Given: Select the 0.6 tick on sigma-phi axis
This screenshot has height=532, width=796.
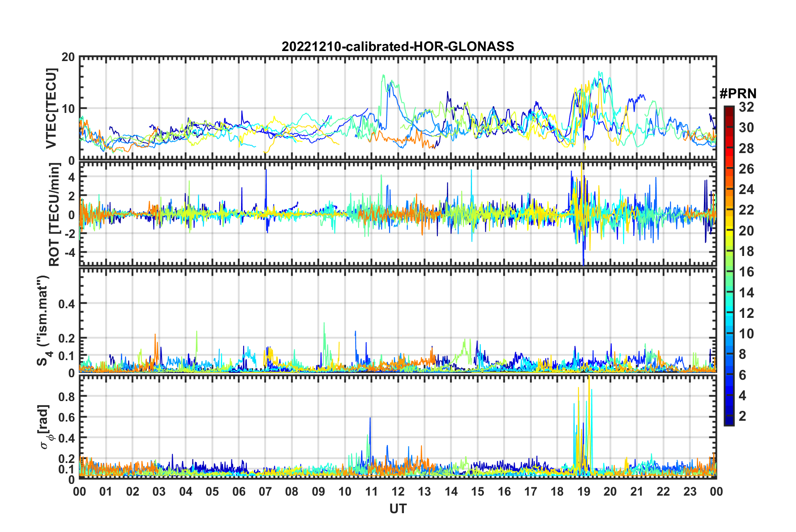Looking at the screenshot, I should pos(67,417).
